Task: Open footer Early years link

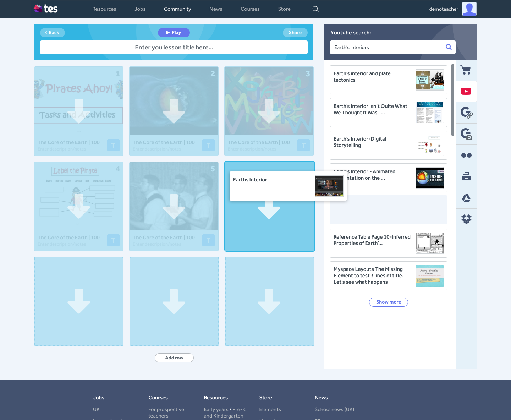Action: tap(216, 409)
